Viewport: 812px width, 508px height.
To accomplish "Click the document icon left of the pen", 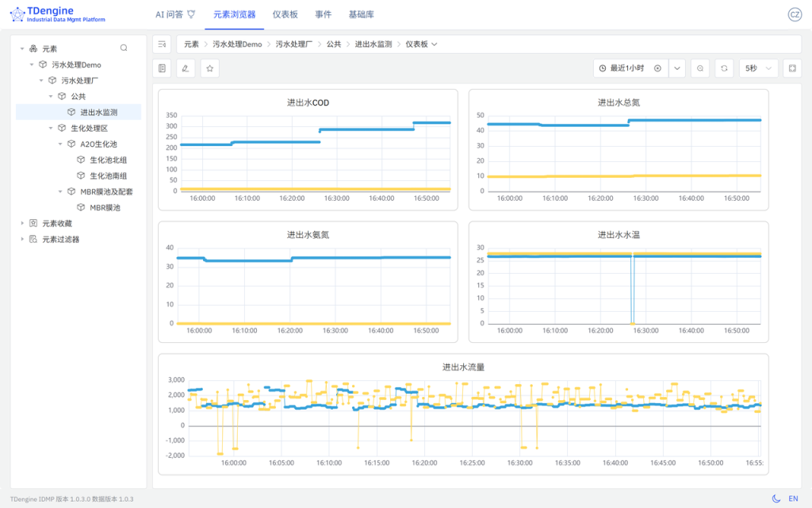I will (163, 68).
